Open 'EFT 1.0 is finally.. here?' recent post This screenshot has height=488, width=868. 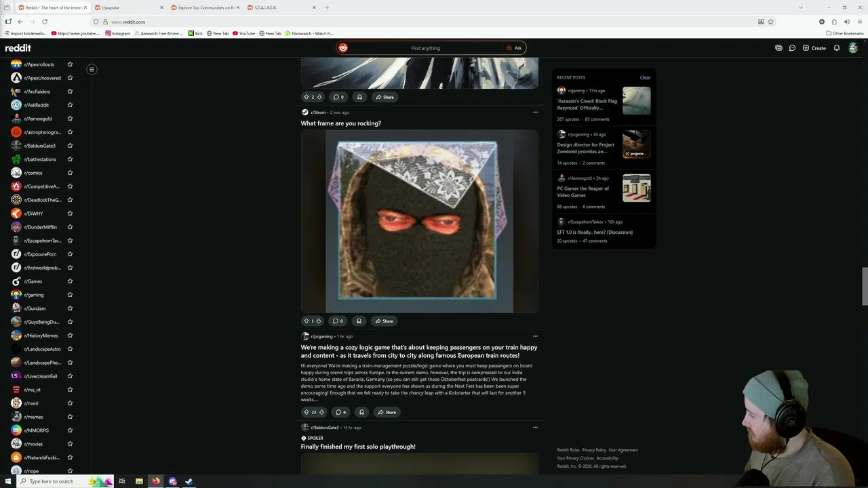[x=595, y=232]
